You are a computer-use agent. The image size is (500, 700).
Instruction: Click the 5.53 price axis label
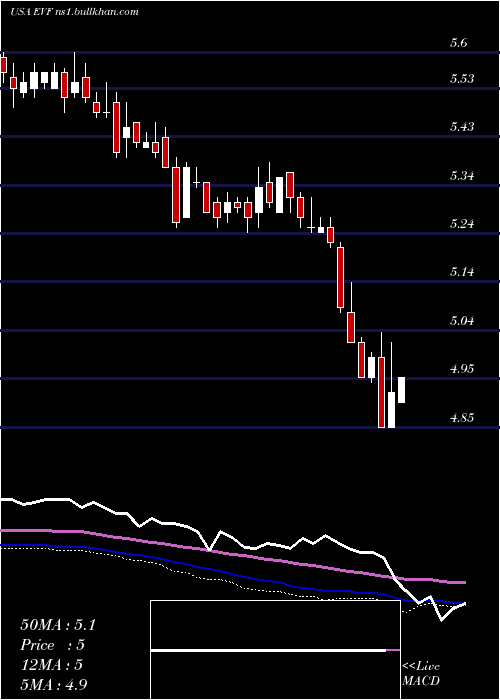pyautogui.click(x=462, y=79)
